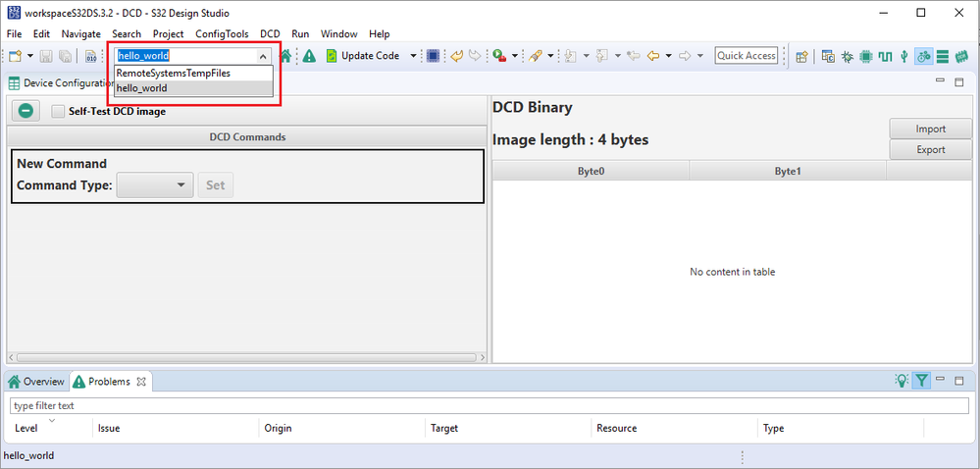Open the ConfigTools menu

(x=222, y=33)
